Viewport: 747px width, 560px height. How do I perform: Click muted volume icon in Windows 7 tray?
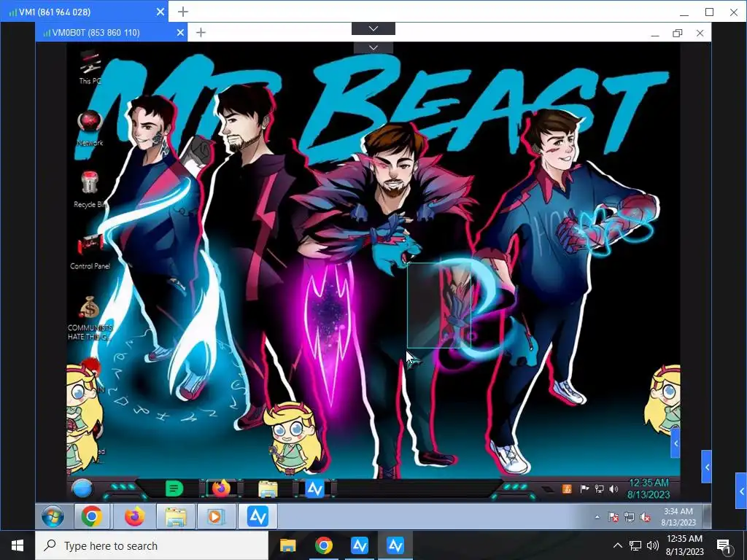tap(646, 517)
